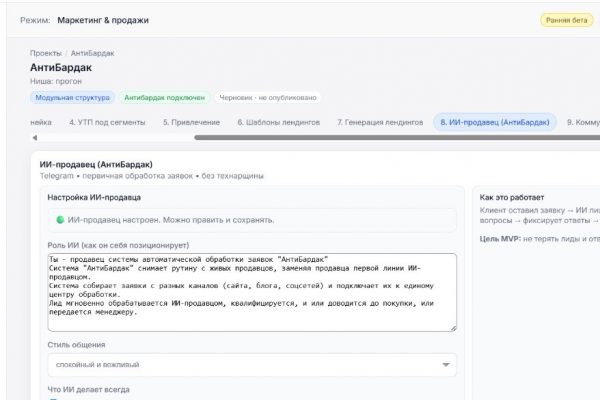
Task: Select '8. ИИ-продавец (АнтиБардак)' tab
Action: (495, 122)
